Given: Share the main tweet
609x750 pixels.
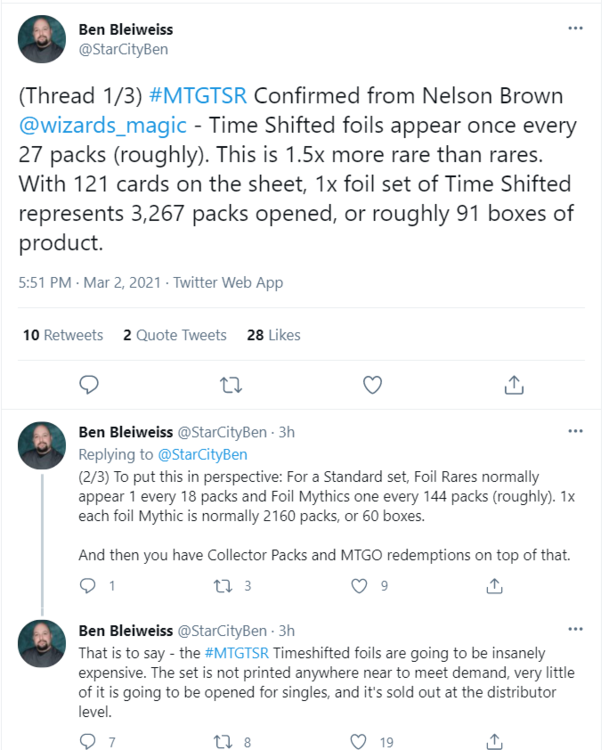Looking at the screenshot, I should pos(514,384).
